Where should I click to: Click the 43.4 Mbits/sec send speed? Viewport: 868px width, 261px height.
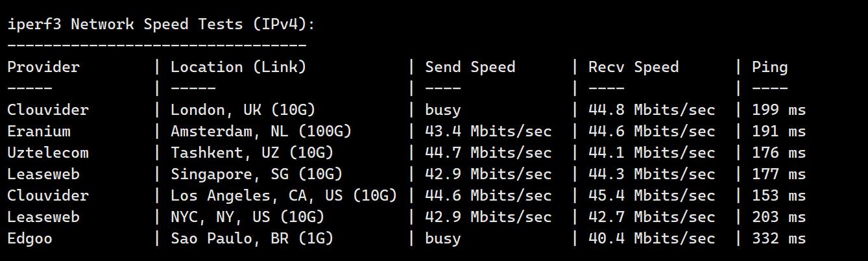point(488,132)
